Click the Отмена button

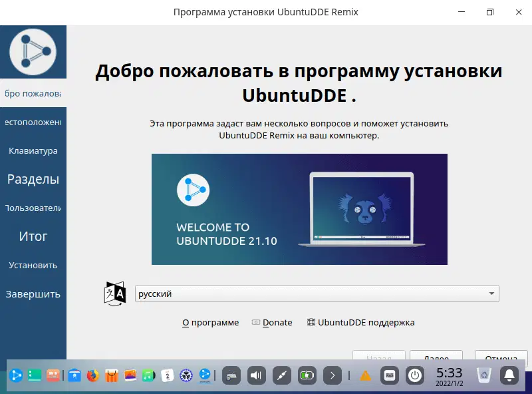[501, 355]
